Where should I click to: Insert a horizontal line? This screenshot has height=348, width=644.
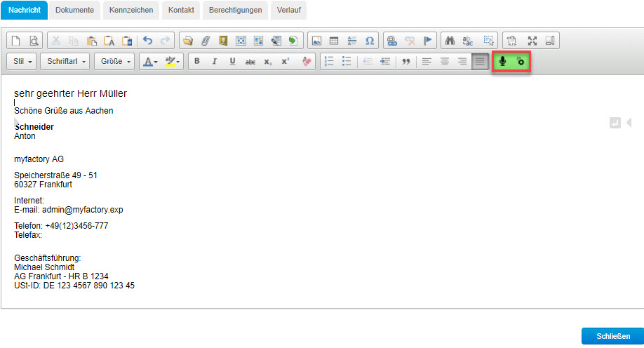(352, 41)
